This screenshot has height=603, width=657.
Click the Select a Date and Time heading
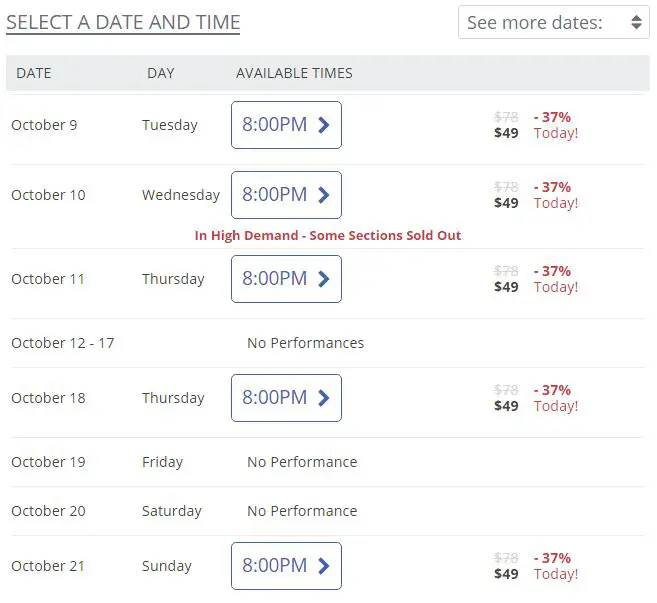pyautogui.click(x=123, y=23)
